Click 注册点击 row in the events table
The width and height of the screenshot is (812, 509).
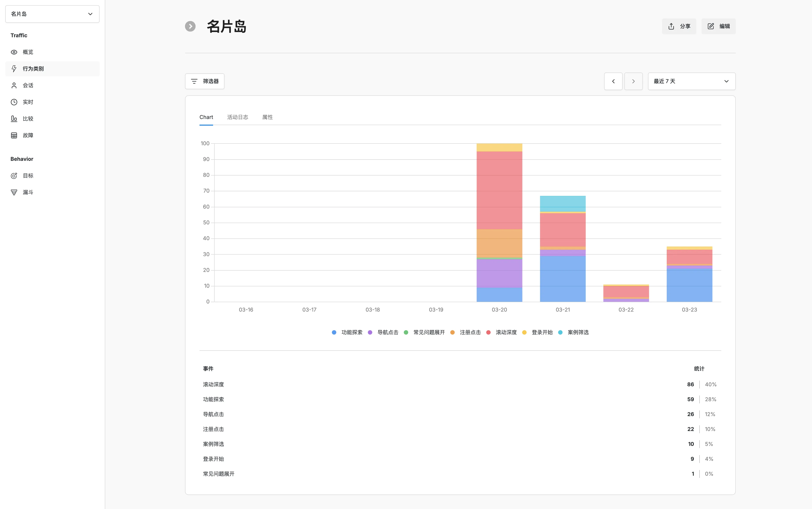click(460, 429)
